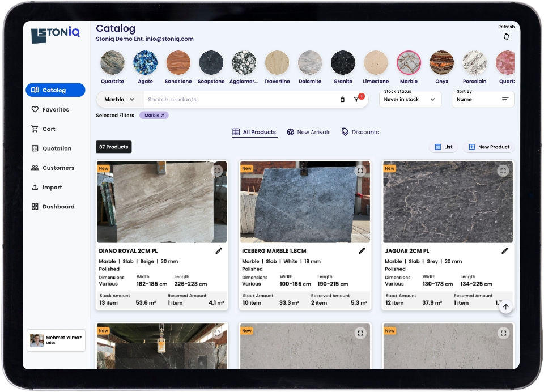Open Mehmet Yılmaz user profile
Screen dimensions: 544x392
click(56, 340)
